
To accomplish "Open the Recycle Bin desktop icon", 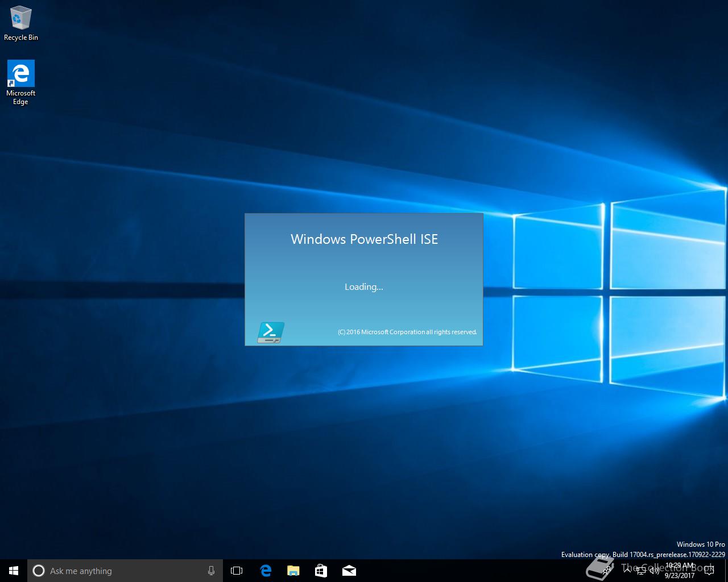I will pos(21,23).
